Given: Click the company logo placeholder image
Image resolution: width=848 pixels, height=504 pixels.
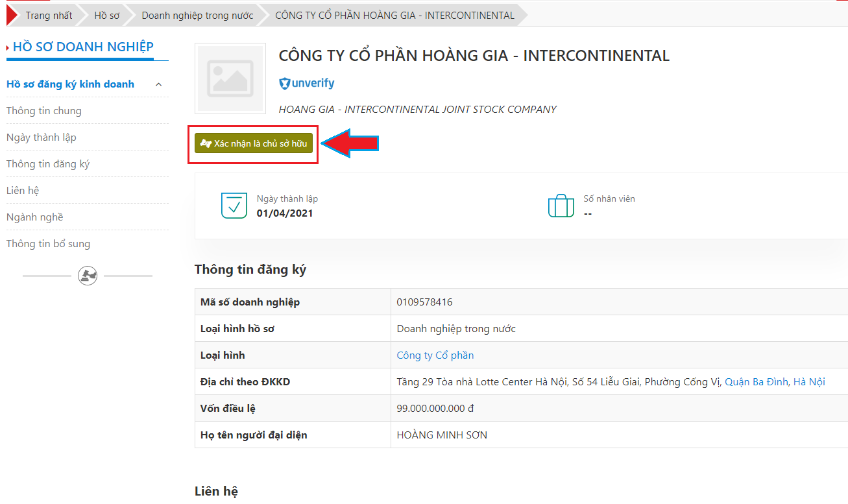Looking at the screenshot, I should (x=230, y=78).
